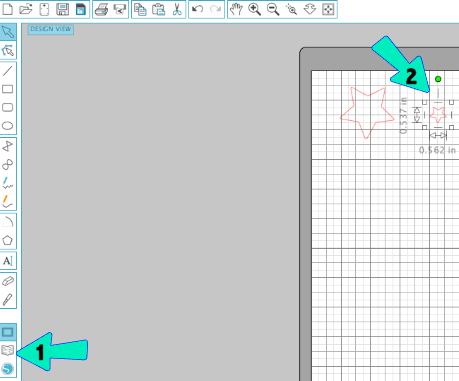Open a file with the folder icon

26,9
